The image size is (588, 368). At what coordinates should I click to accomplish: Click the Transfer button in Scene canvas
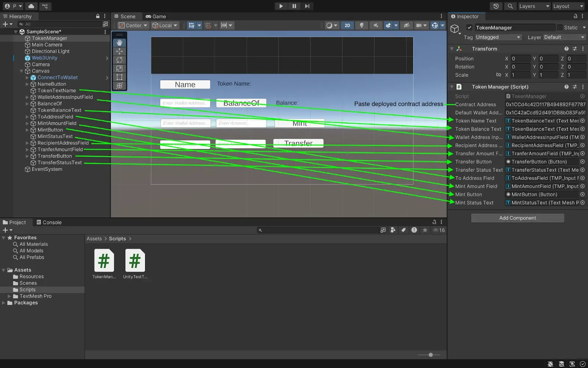(x=298, y=143)
